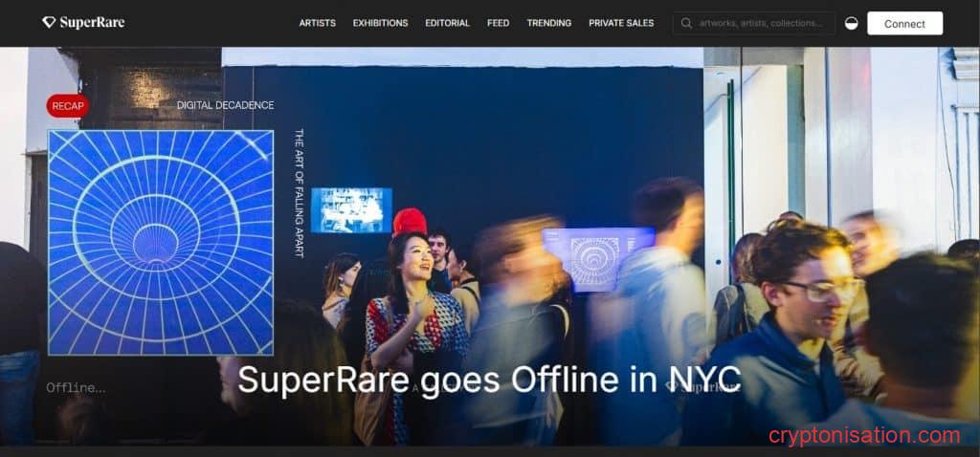This screenshot has width=980, height=457.
Task: Click 'The Art of Falling Apart' vertical text
Action: coord(299,193)
